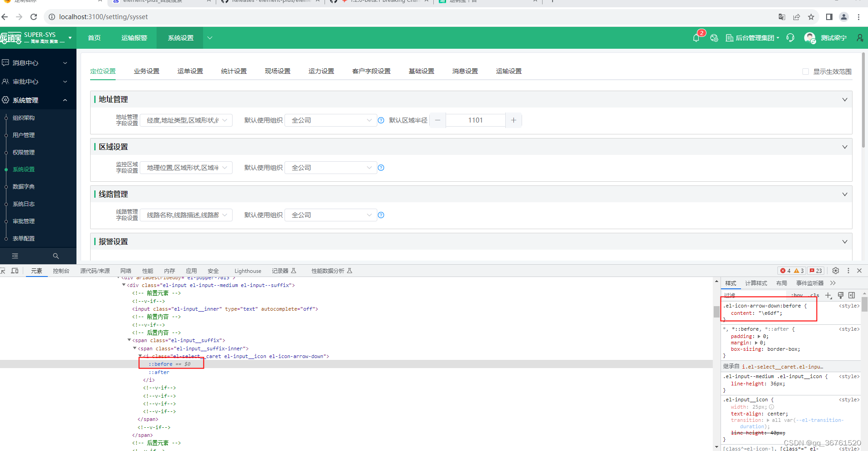868x451 pixels.
Task: Click the help icon in 线路管理 row
Action: tap(381, 215)
